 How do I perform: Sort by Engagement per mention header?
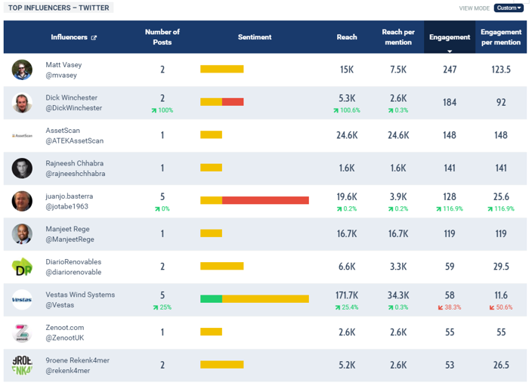501,37
